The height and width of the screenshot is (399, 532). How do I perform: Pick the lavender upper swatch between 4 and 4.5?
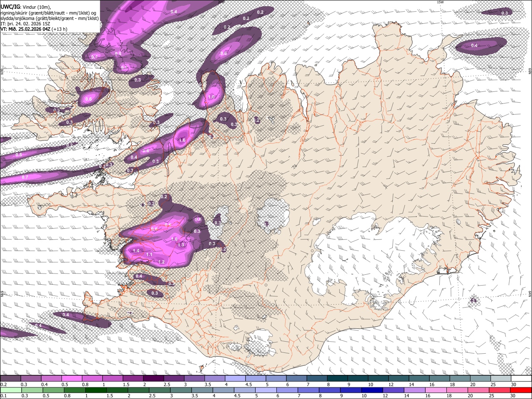coord(235,378)
